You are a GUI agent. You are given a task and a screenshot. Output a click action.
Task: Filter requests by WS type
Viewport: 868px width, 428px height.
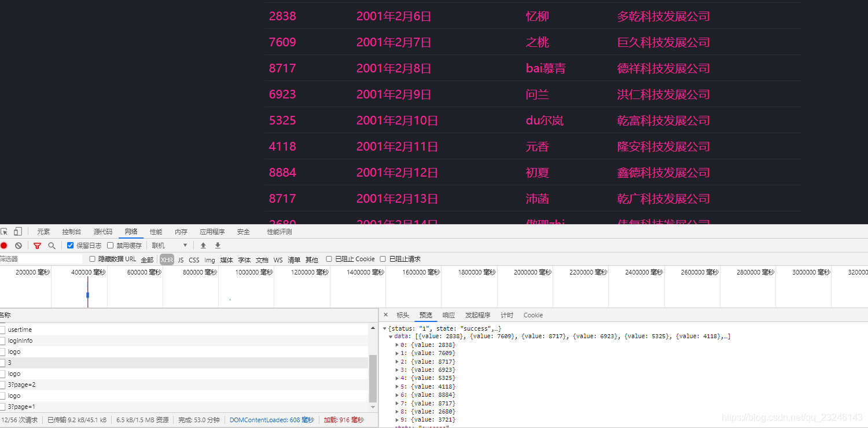[x=278, y=259]
